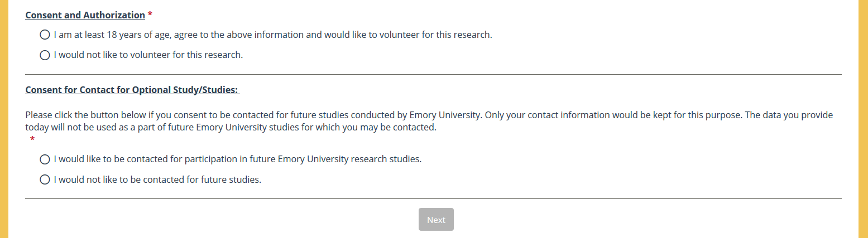Click the yellow border on the right edge

pyautogui.click(x=863, y=119)
